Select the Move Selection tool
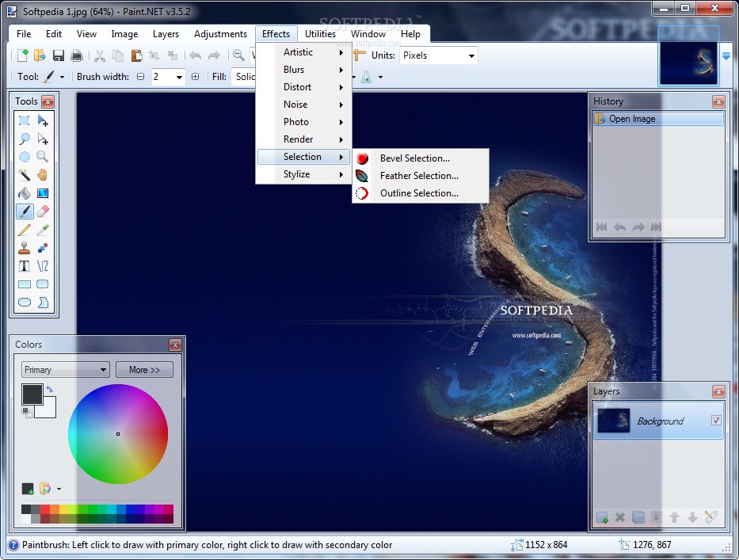This screenshot has height=560, width=739. [x=43, y=139]
